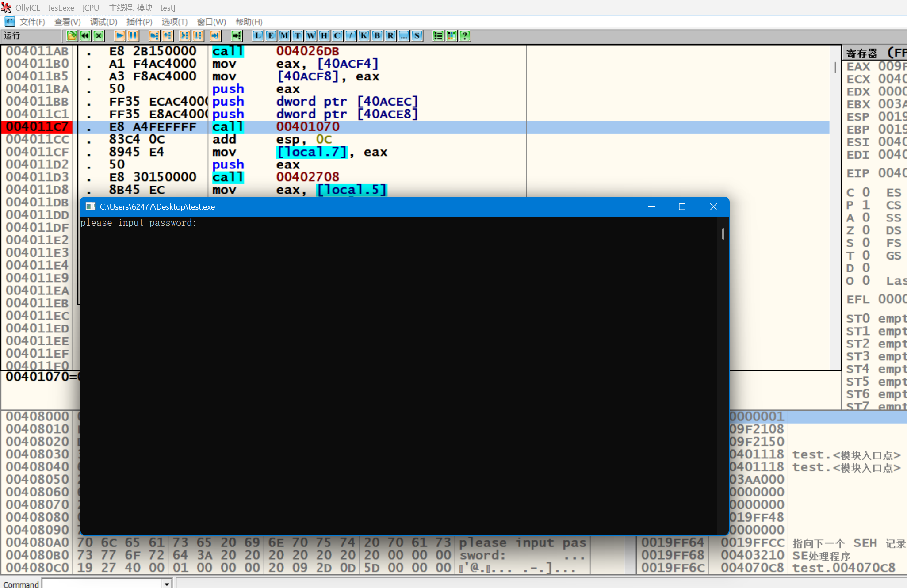The image size is (907, 588).
Task: Click the Run program play icon
Action: click(119, 36)
